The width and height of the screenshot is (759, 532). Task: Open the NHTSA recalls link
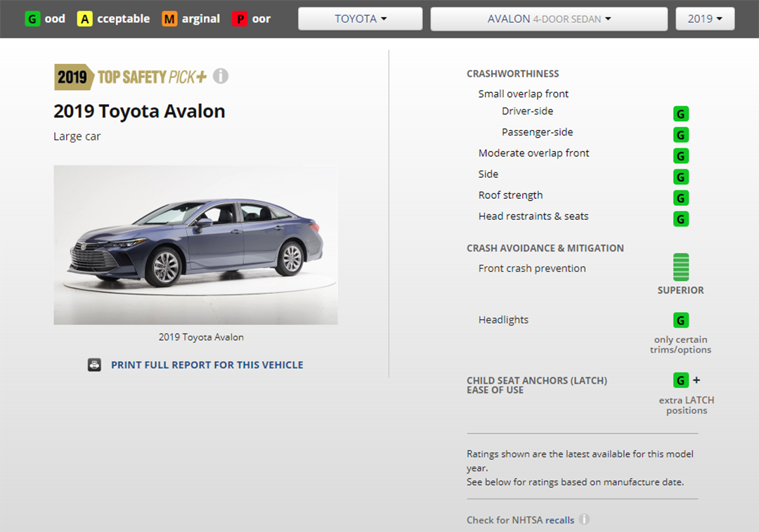tap(559, 520)
